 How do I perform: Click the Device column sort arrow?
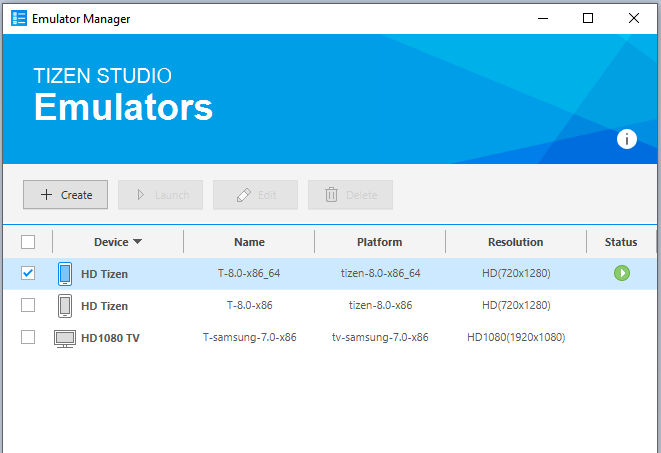[x=138, y=242]
